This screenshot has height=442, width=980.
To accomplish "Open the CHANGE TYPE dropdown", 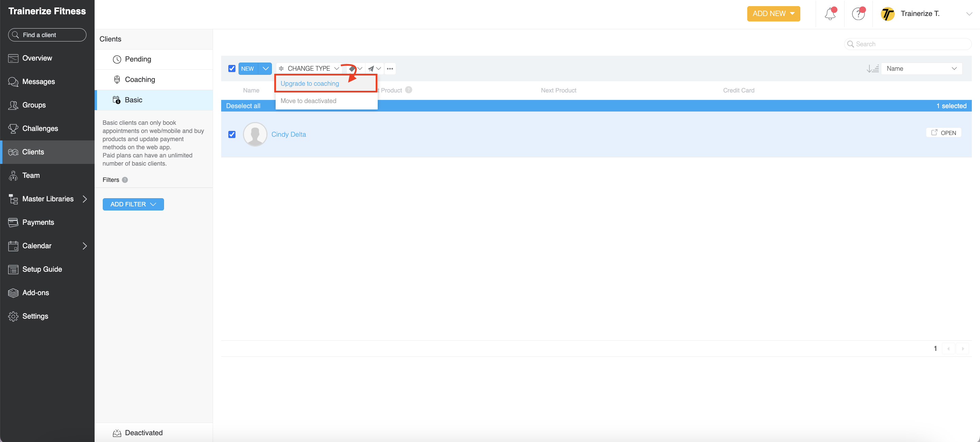I will (309, 68).
